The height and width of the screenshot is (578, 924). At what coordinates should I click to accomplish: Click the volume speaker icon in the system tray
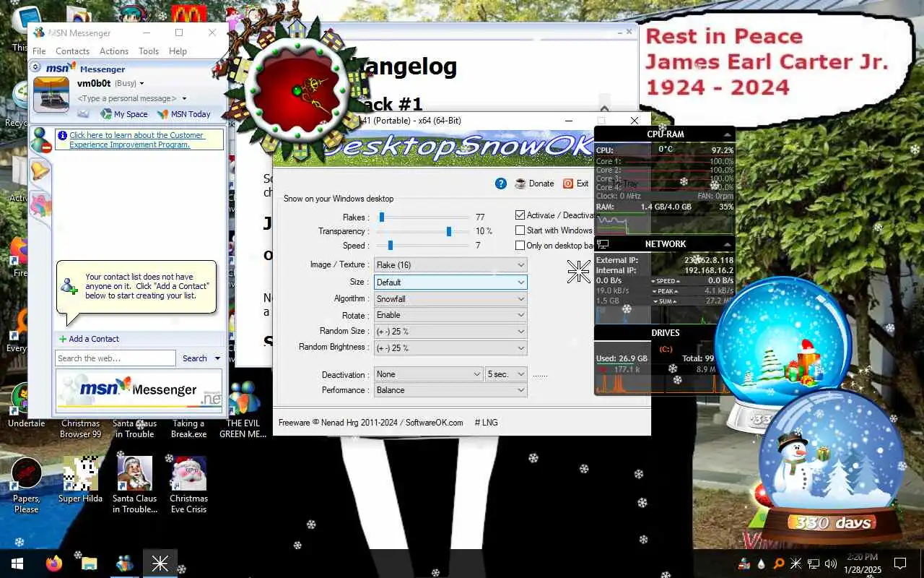[x=830, y=564]
